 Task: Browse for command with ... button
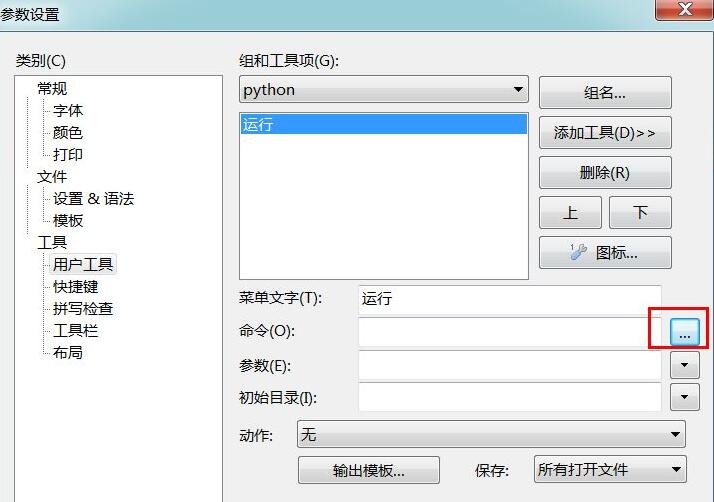(x=684, y=332)
